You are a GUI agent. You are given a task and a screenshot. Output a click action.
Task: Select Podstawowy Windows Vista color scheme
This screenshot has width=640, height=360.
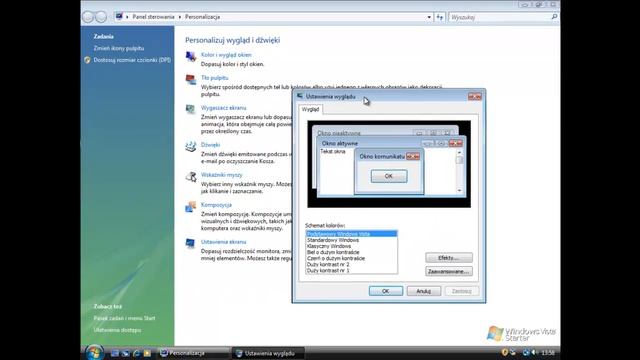click(x=351, y=234)
